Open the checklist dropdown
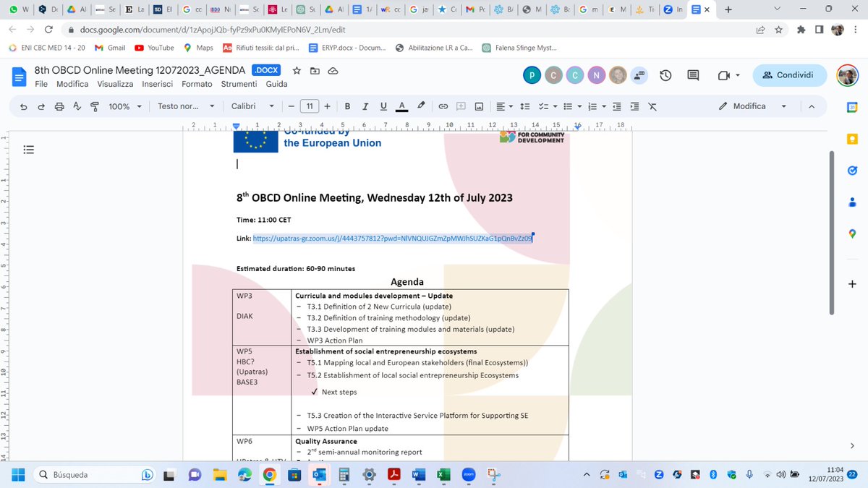This screenshot has width=868, height=488. pyautogui.click(x=548, y=106)
